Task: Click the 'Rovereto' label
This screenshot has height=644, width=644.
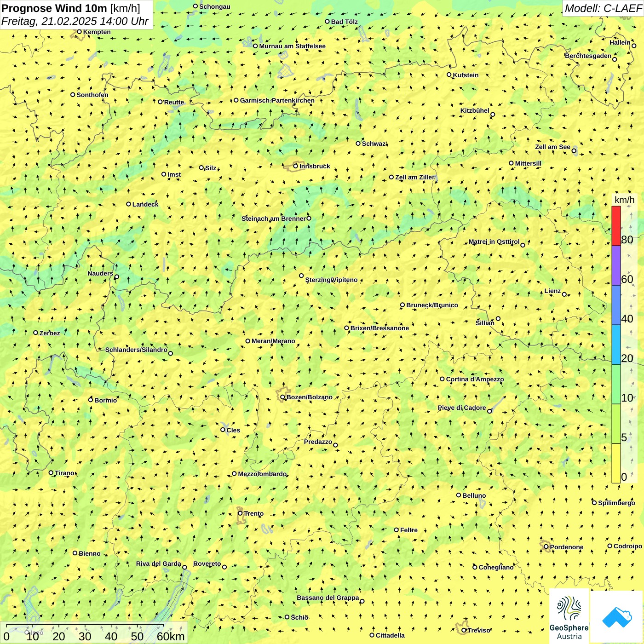Action: (207, 563)
